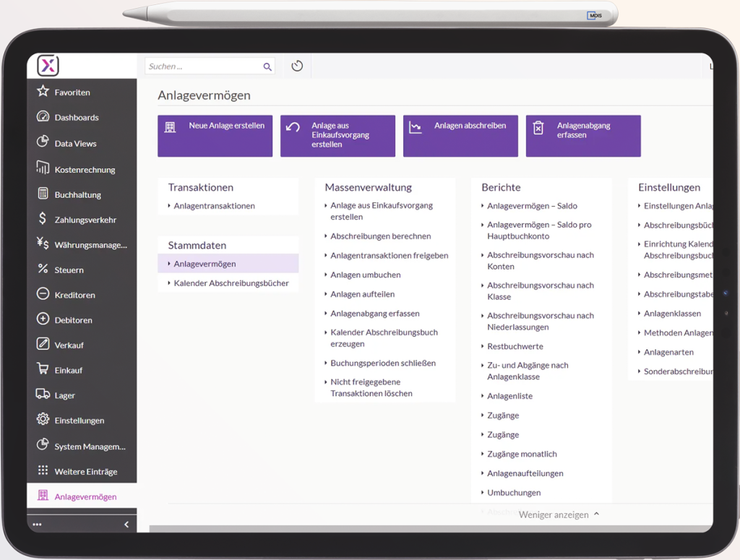Click the Favoriten star icon

43,92
